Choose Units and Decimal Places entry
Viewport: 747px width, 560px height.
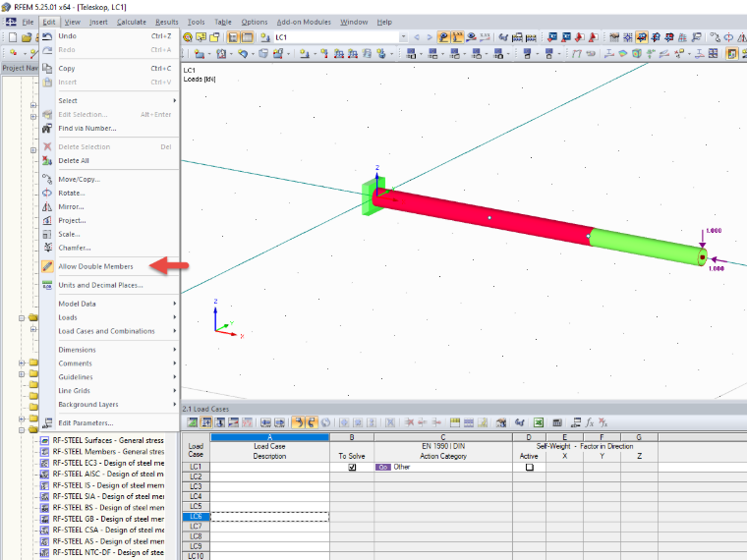click(x=100, y=285)
